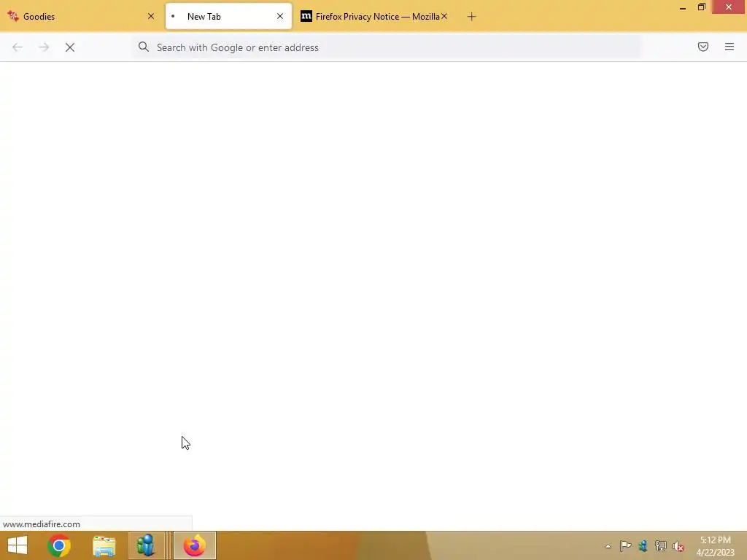The height and width of the screenshot is (560, 747).
Task: Click the search magnifier icon in address bar
Action: [x=144, y=47]
